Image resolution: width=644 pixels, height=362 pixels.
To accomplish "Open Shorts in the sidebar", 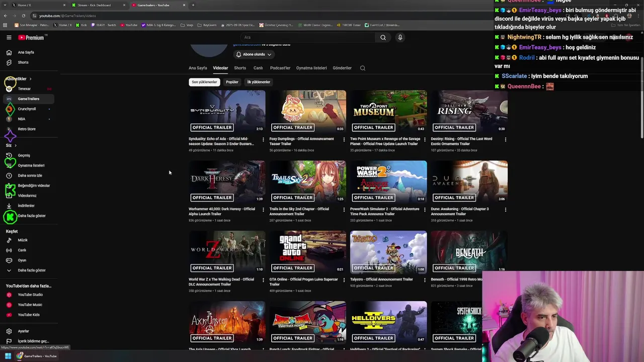I will tap(23, 62).
